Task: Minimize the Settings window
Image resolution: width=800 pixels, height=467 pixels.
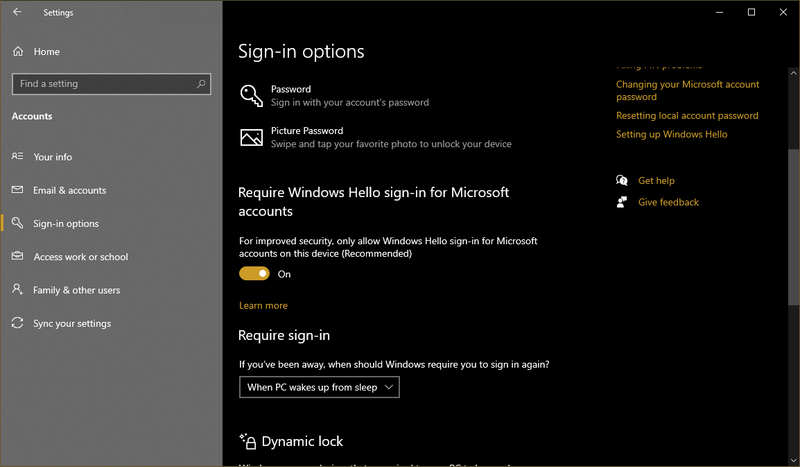Action: [719, 12]
